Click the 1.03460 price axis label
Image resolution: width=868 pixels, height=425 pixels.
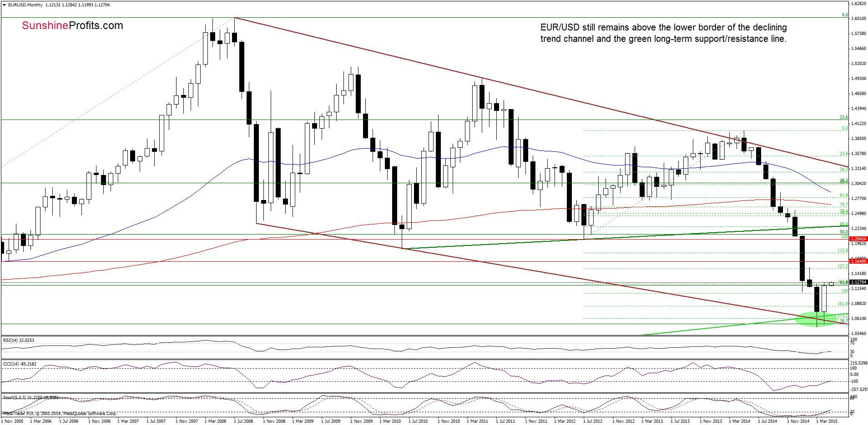point(858,334)
